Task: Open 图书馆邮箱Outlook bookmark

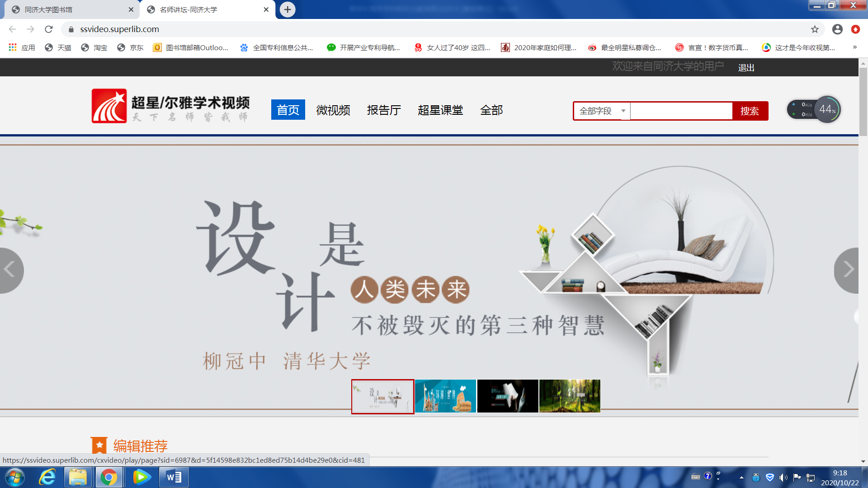Action: (191, 47)
